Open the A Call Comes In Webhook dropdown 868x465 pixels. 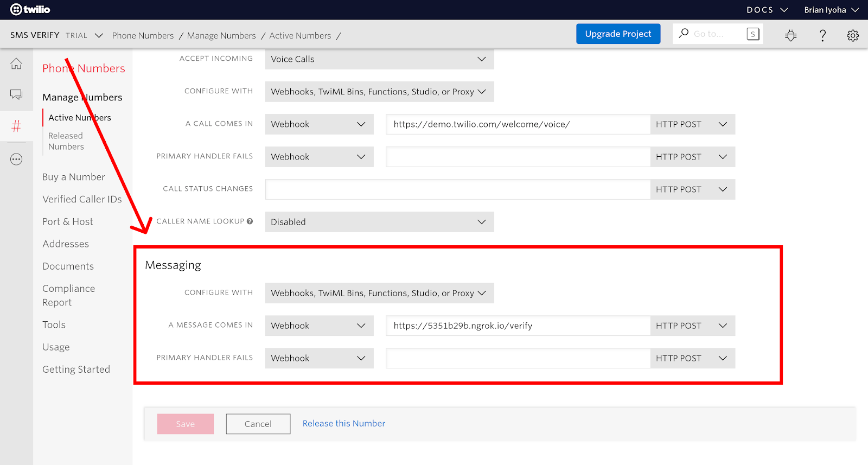[x=319, y=124]
